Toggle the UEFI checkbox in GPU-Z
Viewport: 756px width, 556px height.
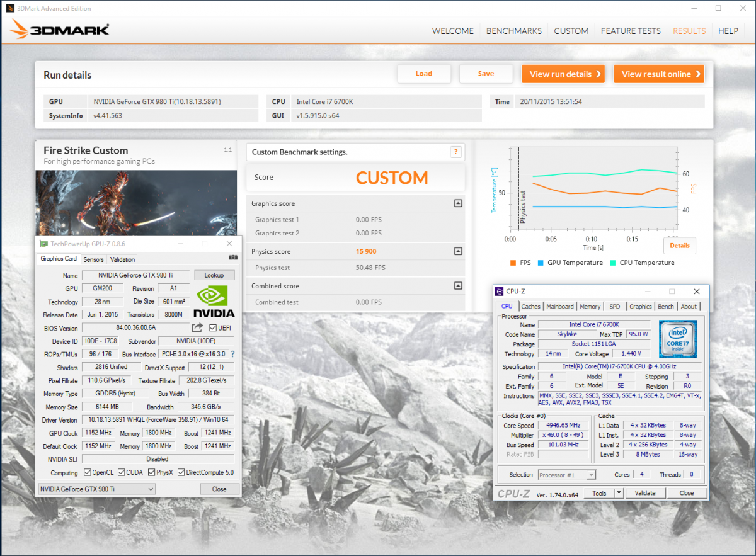(x=213, y=327)
